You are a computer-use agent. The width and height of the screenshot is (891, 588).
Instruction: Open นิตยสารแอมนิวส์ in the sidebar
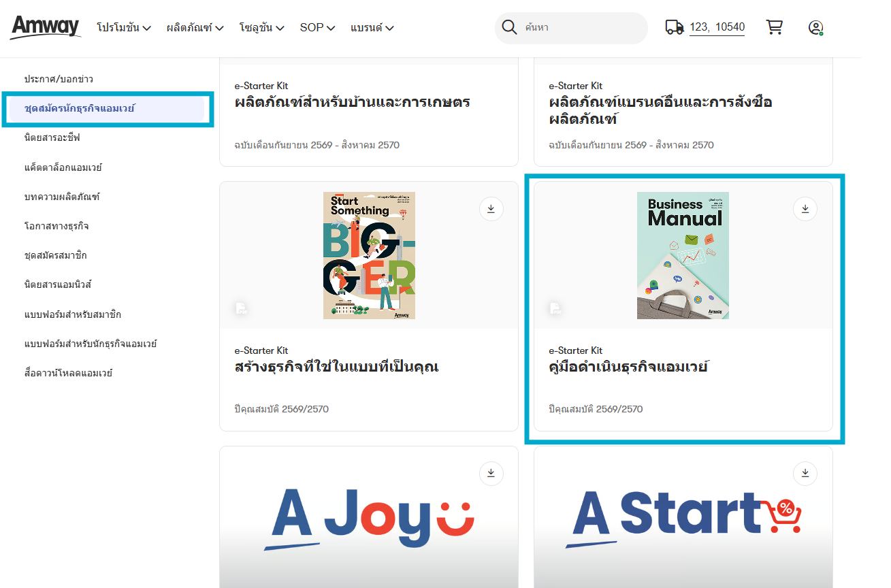[x=57, y=284]
